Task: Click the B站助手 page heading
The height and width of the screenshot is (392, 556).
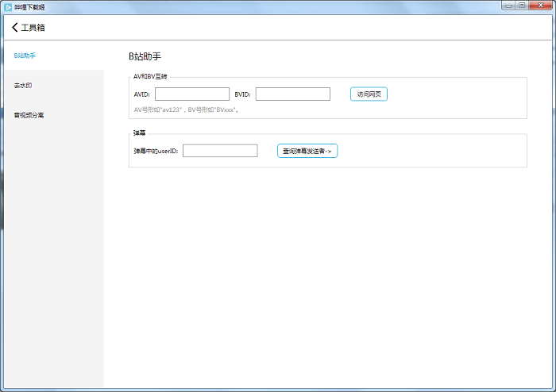Action: point(145,56)
